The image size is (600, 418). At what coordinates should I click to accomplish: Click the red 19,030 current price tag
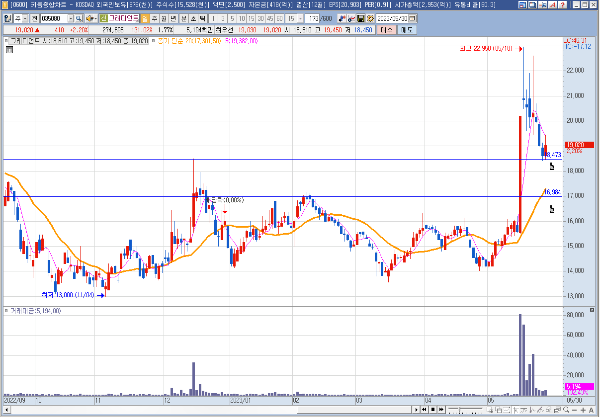[580, 145]
